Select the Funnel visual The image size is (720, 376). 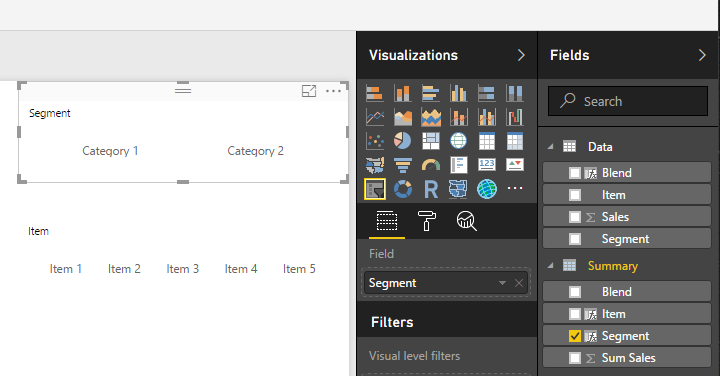[403, 165]
